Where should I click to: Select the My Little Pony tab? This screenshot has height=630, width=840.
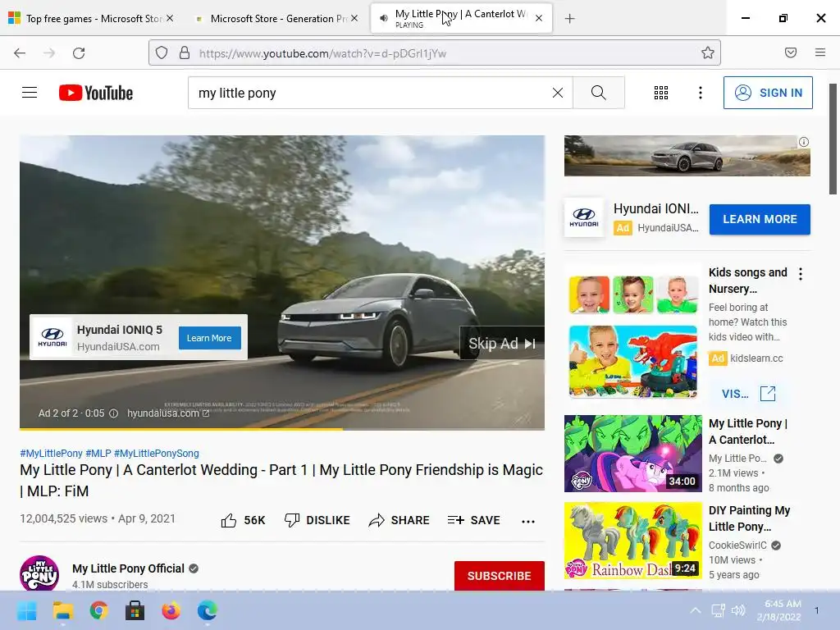pyautogui.click(x=461, y=18)
